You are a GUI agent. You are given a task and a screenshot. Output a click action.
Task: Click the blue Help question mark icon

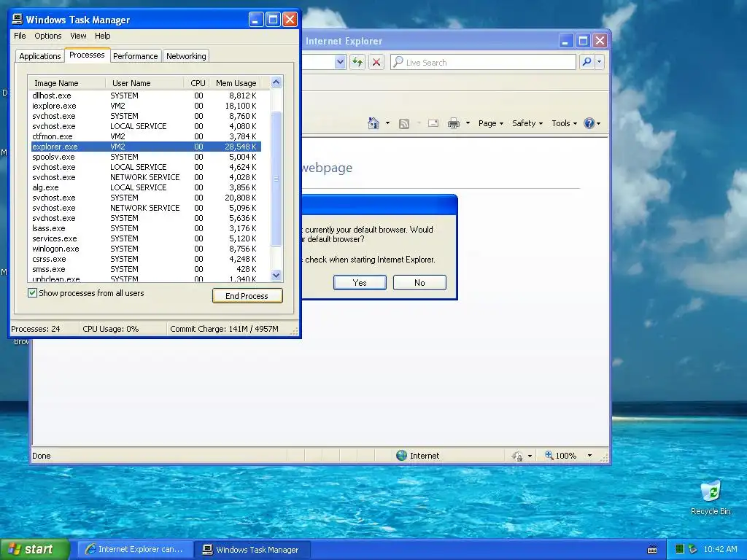click(x=589, y=123)
